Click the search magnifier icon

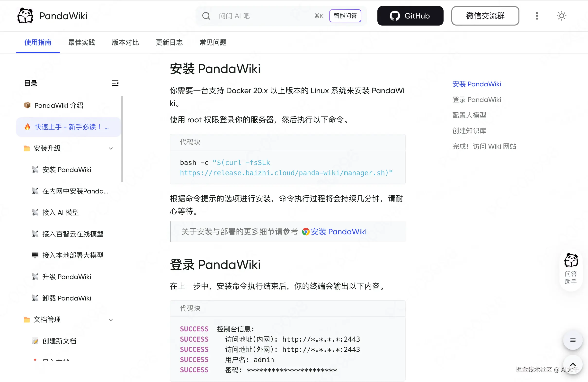click(206, 16)
